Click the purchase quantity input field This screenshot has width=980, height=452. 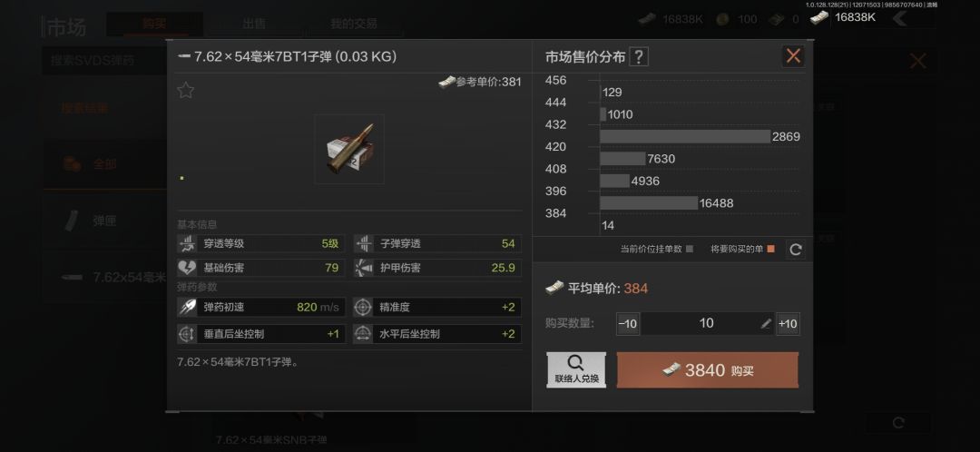(x=708, y=324)
